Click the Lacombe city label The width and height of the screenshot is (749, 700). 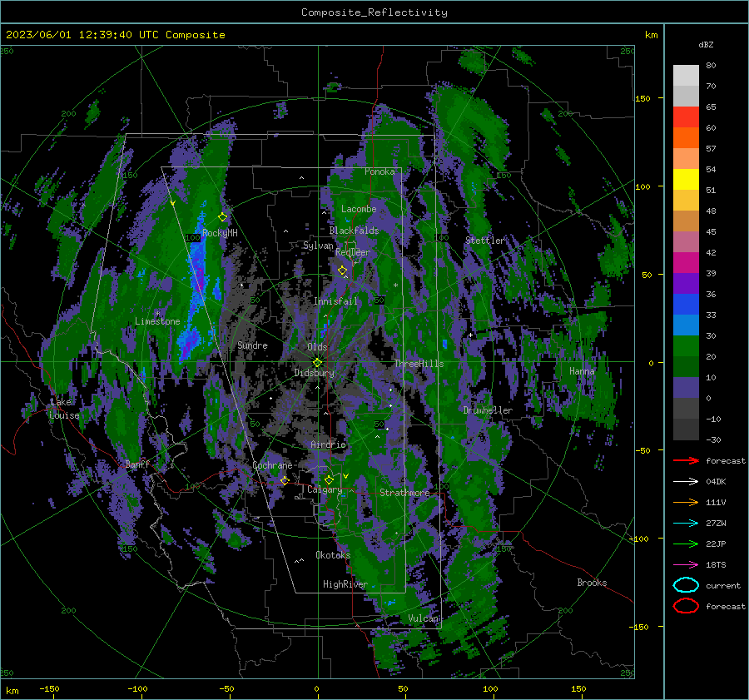tap(359, 209)
